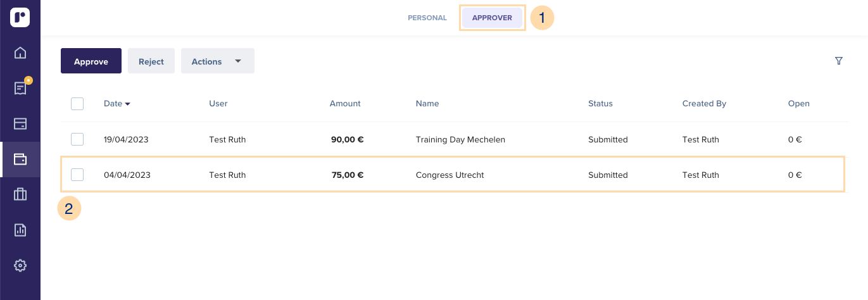Click the app logo at top left
868x300 pixels.
(x=20, y=17)
